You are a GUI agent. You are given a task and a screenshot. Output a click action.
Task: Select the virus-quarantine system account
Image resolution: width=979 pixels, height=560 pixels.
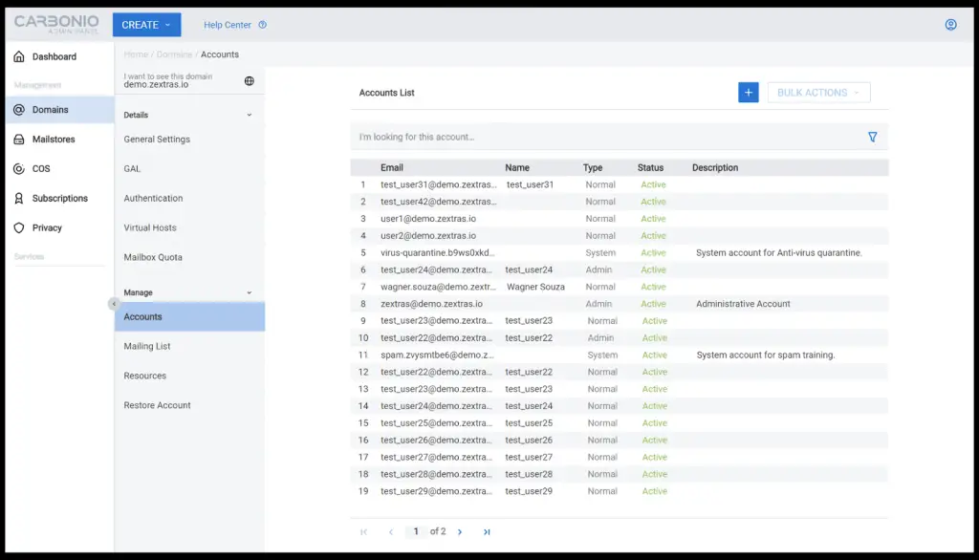coord(620,253)
